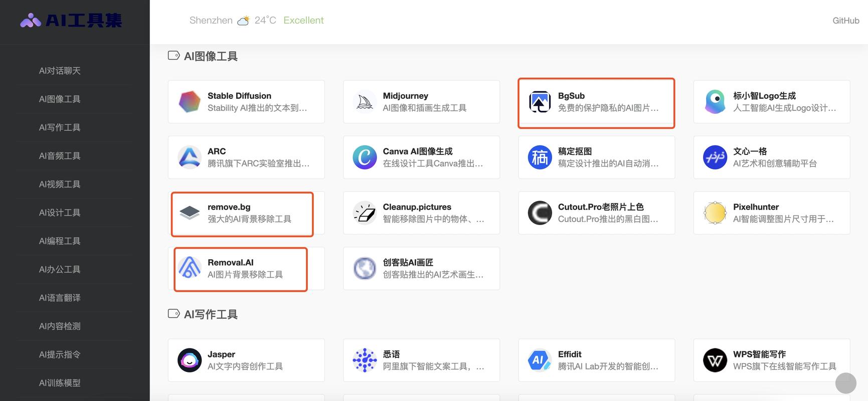Click the Removal.AI icon
Image resolution: width=868 pixels, height=401 pixels.
[x=190, y=268]
